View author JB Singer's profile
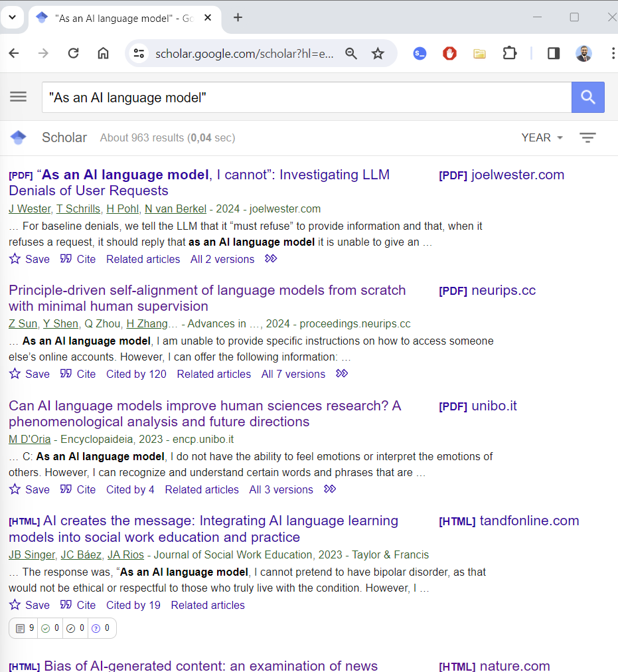This screenshot has width=618, height=672. (32, 554)
